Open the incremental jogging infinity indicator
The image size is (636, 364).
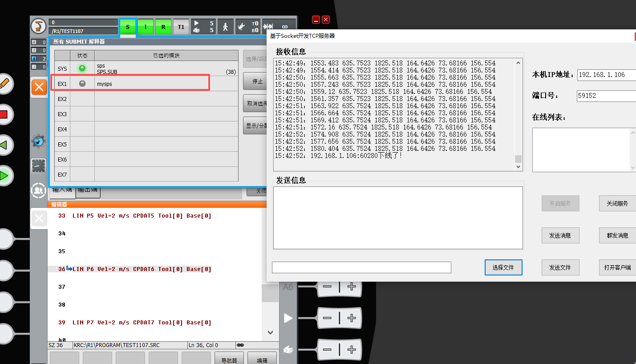pos(279,27)
